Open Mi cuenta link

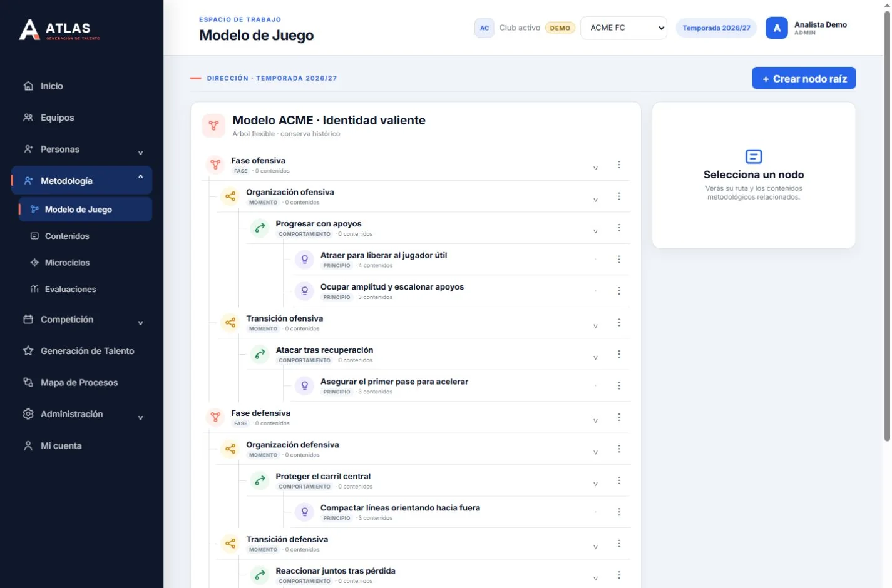[x=81, y=445]
